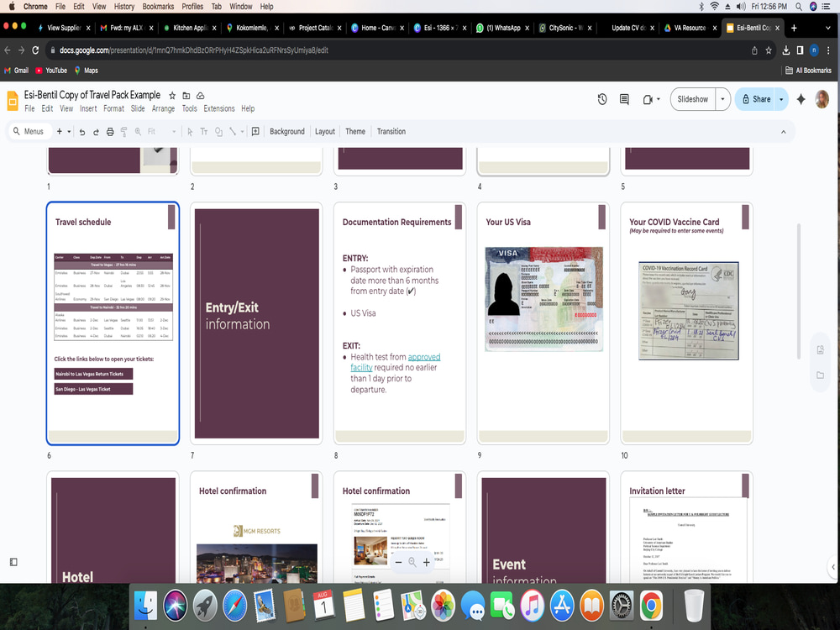This screenshot has height=630, width=840.
Task: Choose the select cursor tool
Action: pyautogui.click(x=190, y=132)
